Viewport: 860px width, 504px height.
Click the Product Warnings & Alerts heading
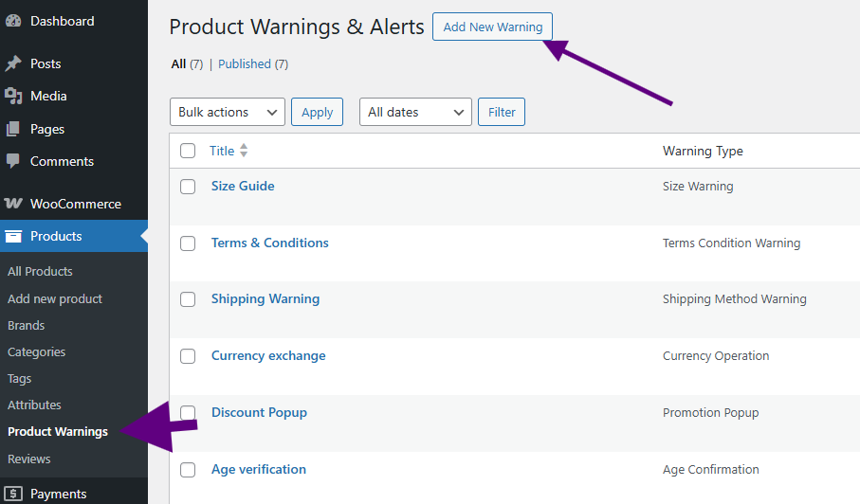click(297, 27)
